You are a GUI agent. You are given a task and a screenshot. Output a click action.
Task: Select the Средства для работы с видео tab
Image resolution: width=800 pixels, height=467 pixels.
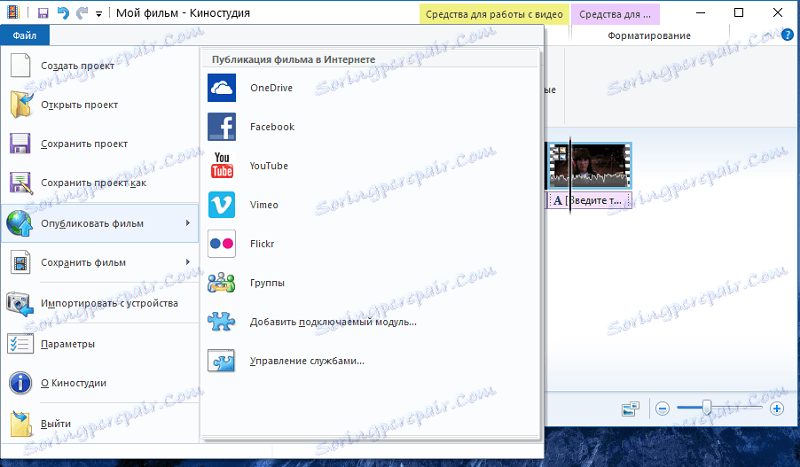[494, 14]
